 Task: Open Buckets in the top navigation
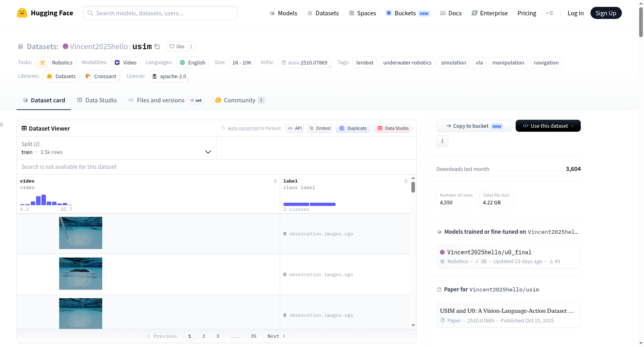(x=408, y=13)
